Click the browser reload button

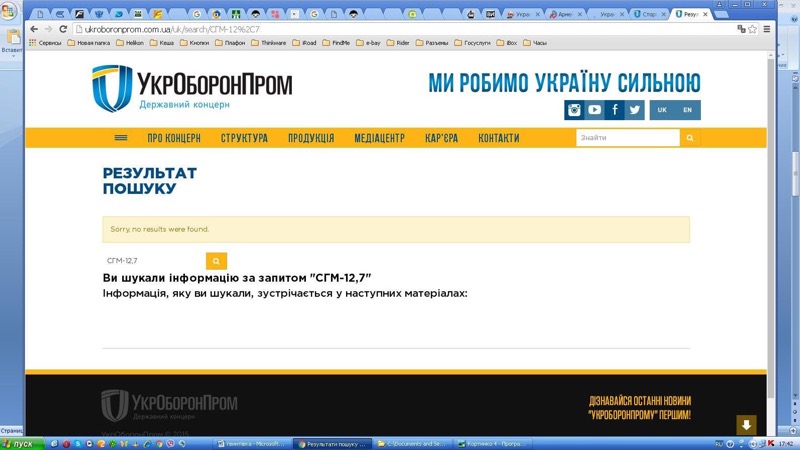click(x=62, y=29)
